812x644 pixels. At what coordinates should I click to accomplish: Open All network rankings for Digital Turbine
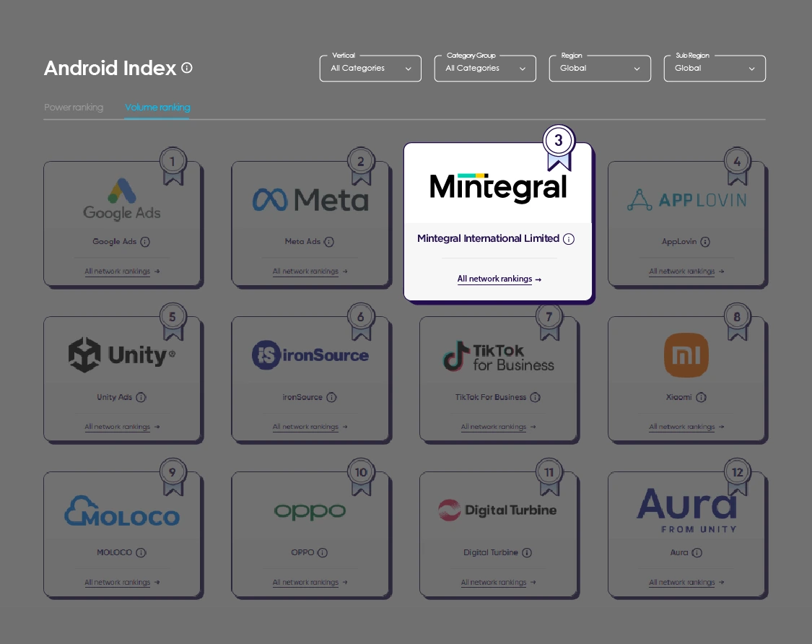point(499,583)
